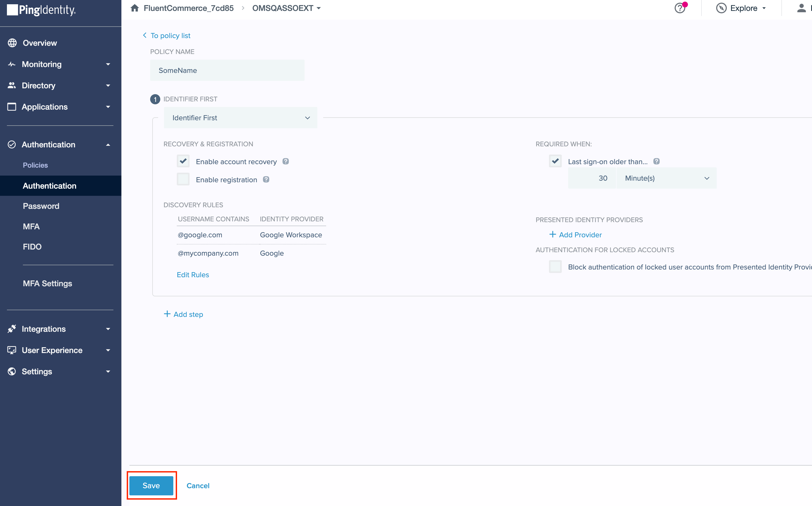This screenshot has height=506, width=812.
Task: Click help icon beside Enable registration
Action: [266, 179]
